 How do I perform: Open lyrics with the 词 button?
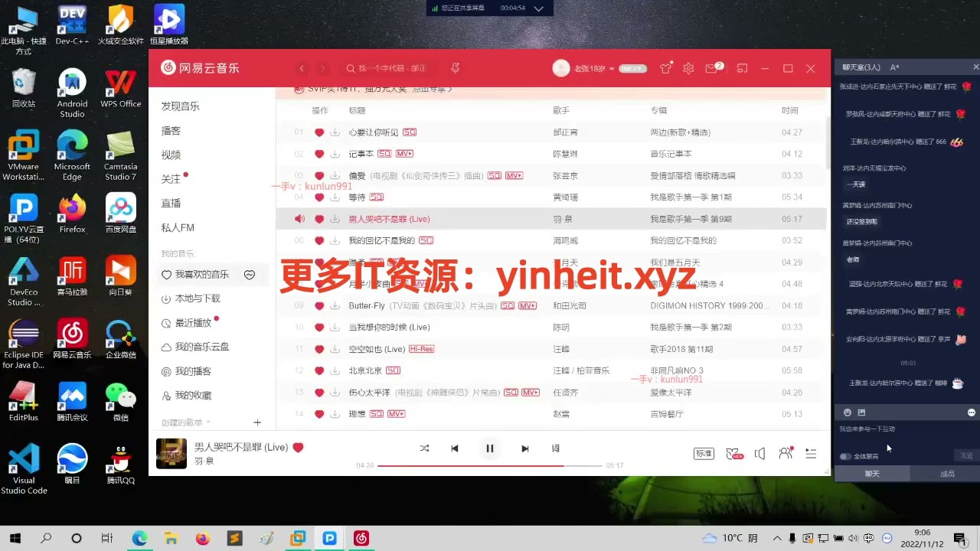click(556, 448)
